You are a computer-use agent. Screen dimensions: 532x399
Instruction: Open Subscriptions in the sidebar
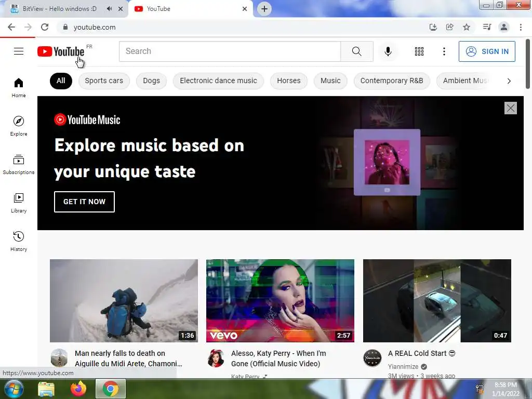click(x=19, y=164)
